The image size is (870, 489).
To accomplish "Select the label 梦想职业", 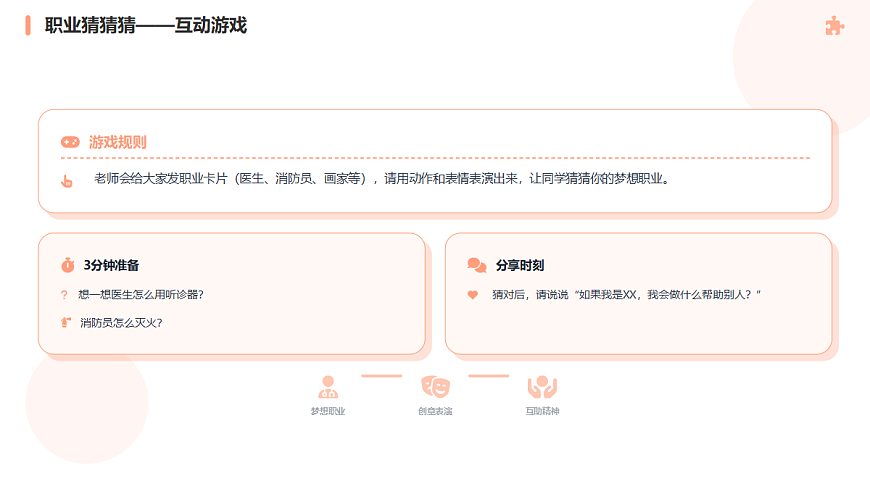I will pyautogui.click(x=328, y=411).
